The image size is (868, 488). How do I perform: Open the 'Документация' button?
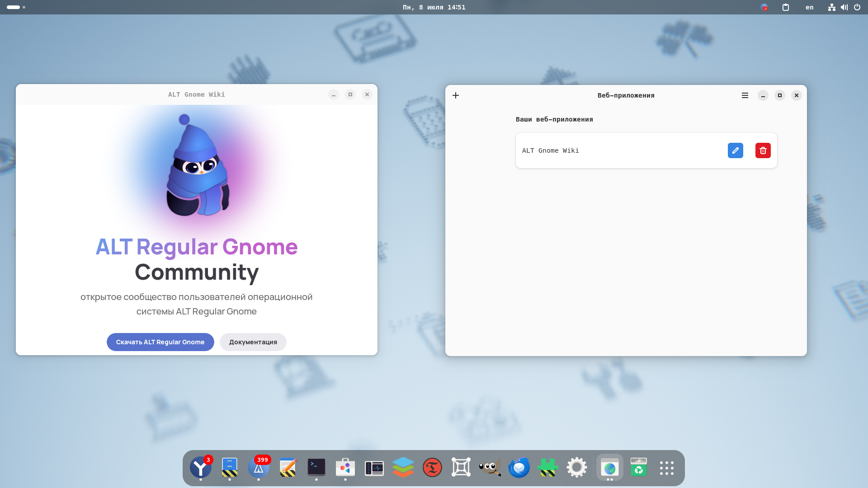(x=253, y=342)
